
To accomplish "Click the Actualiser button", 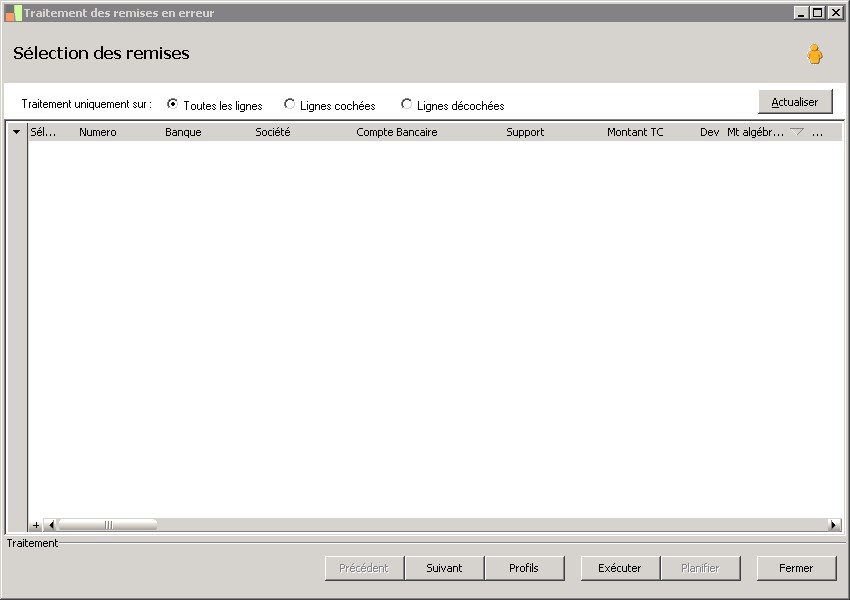I will pyautogui.click(x=795, y=102).
